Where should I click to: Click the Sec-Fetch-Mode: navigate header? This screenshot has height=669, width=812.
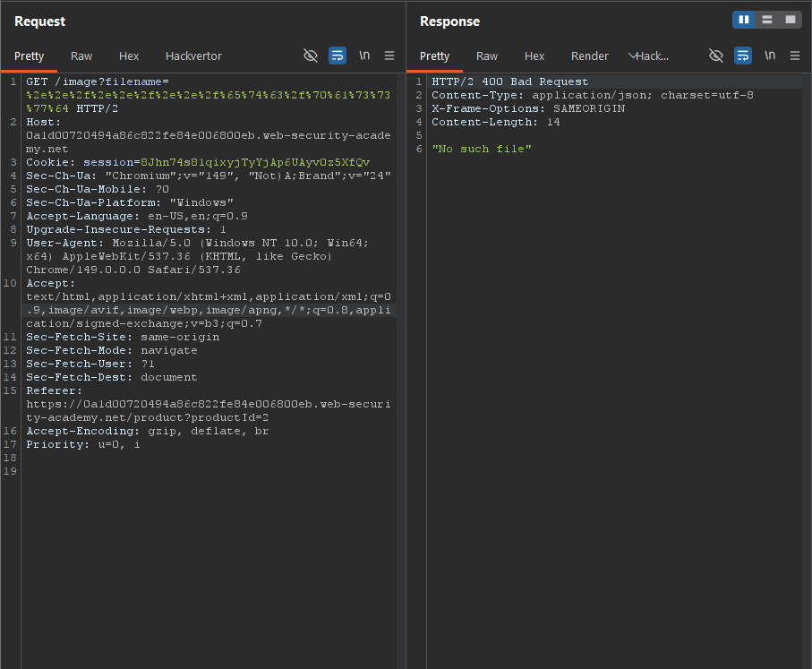tap(112, 350)
